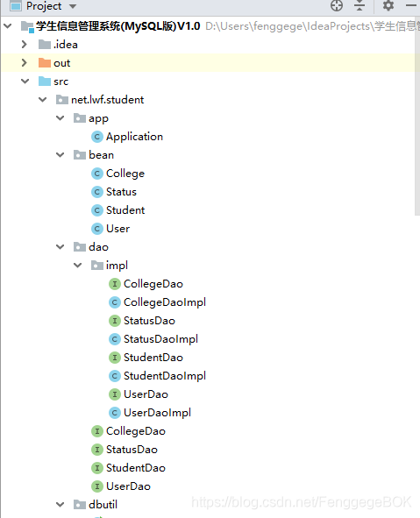Open the Project view dropdown
Viewport: 420px width, 518px height.
click(x=73, y=6)
